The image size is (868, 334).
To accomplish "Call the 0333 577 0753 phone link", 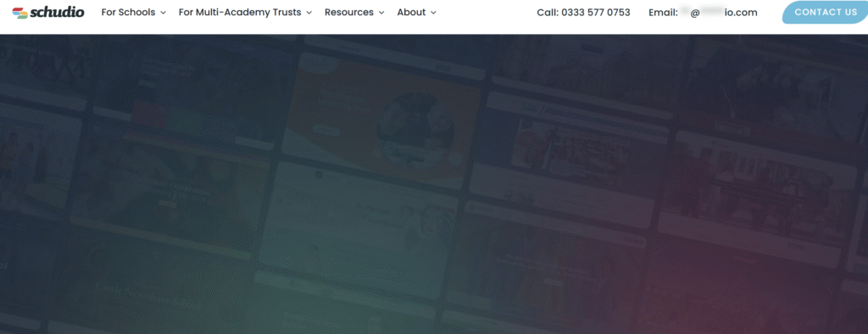I will pyautogui.click(x=583, y=12).
